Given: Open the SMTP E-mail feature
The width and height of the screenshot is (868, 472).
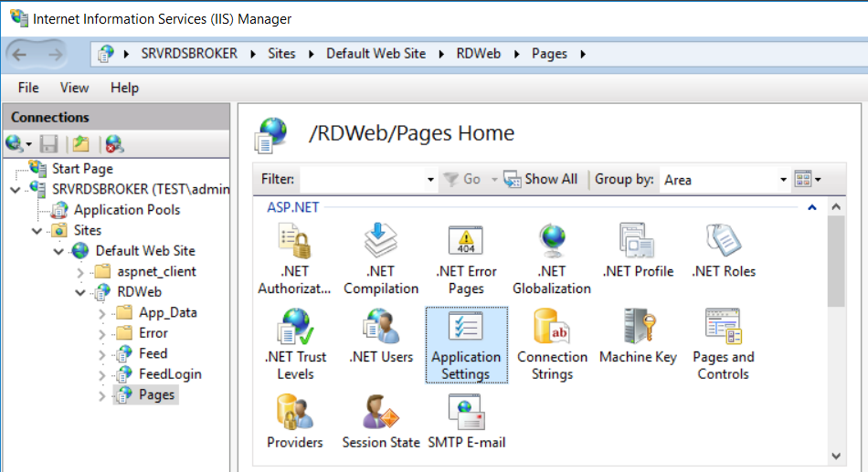Looking at the screenshot, I should point(466,423).
